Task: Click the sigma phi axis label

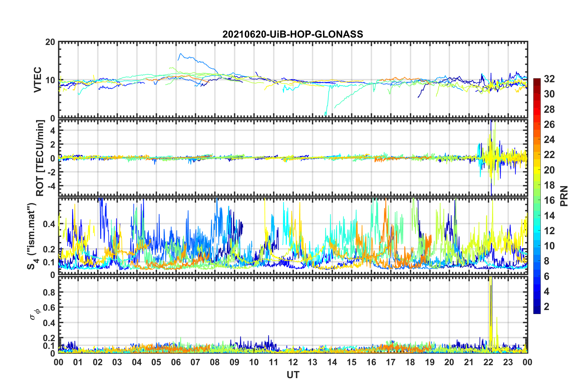Action: coord(35,314)
